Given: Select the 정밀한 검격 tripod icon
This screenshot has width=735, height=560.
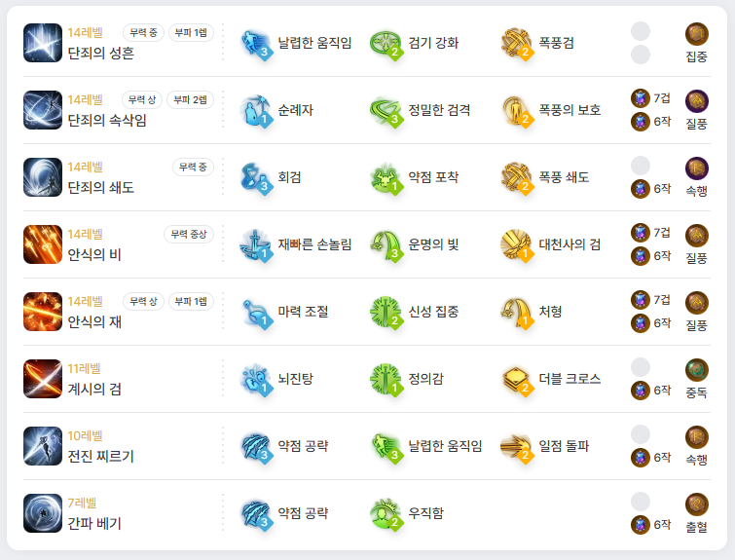Looking at the screenshot, I should click(386, 111).
